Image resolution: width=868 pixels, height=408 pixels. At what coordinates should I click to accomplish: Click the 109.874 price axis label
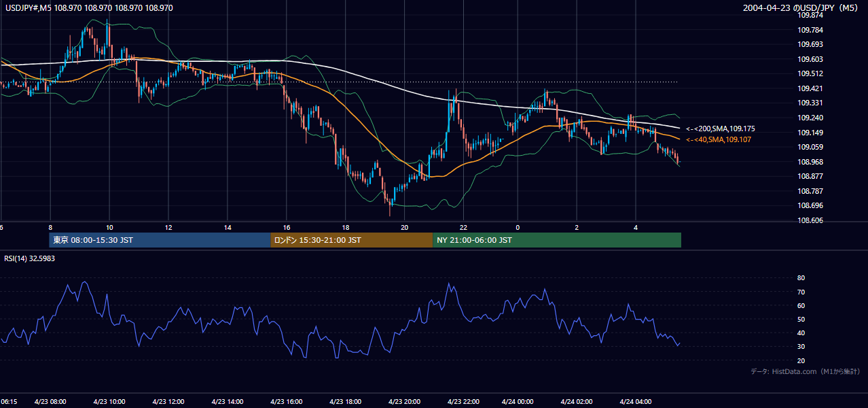click(810, 15)
